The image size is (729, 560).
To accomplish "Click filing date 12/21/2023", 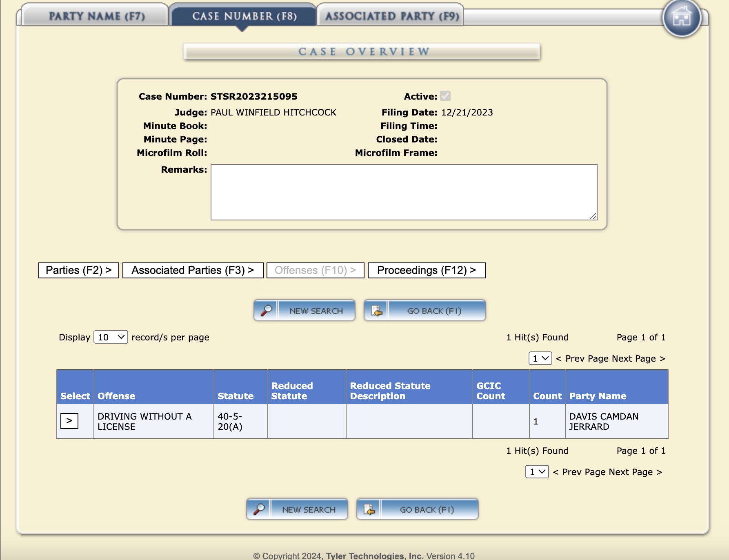I will pos(467,112).
